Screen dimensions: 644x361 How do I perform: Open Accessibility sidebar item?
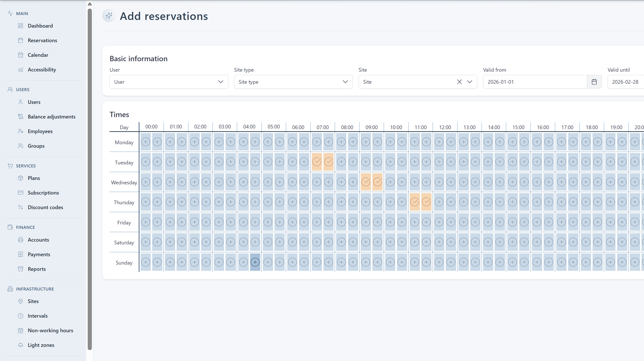[x=42, y=70]
